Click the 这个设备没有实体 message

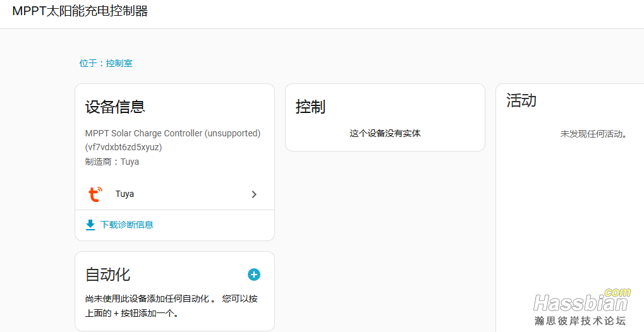385,133
